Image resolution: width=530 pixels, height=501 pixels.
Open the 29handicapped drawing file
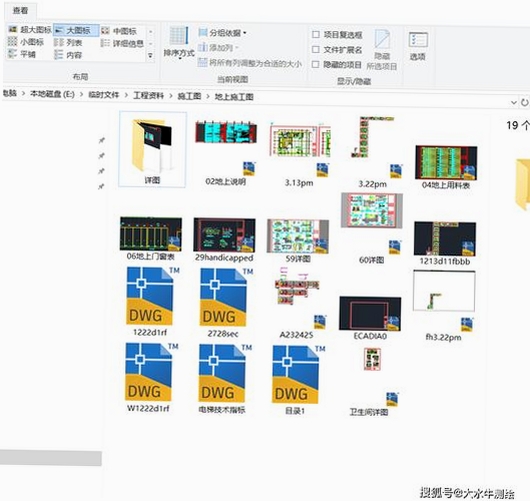(224, 240)
